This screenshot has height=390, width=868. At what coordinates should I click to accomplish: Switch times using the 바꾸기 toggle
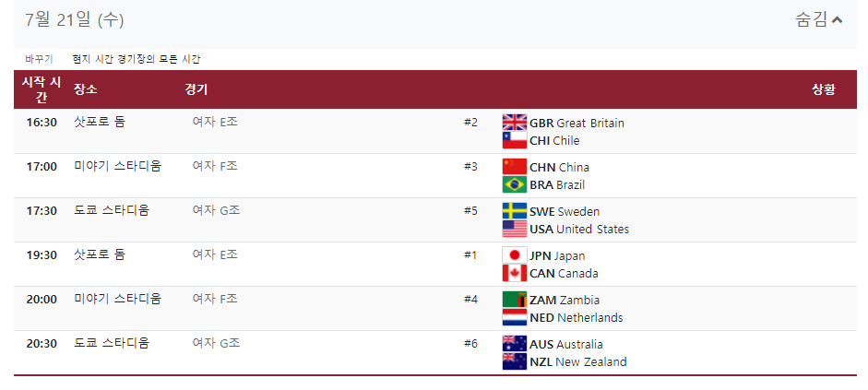tap(39, 59)
